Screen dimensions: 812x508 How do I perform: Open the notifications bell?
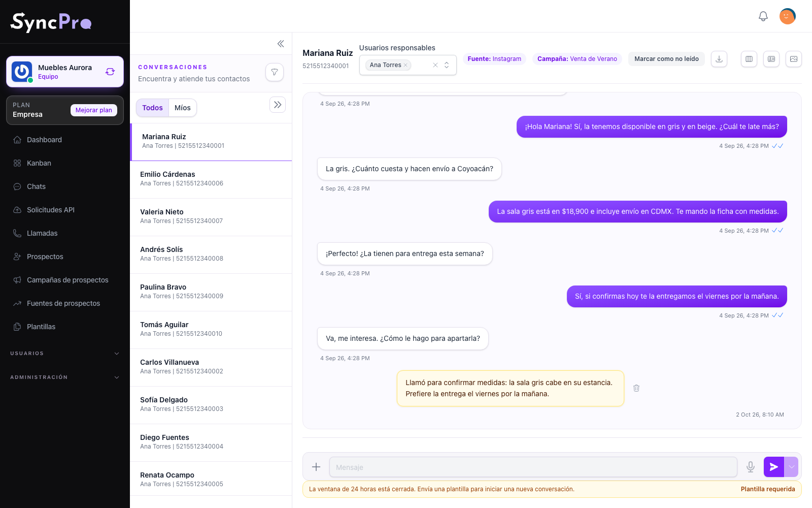(x=763, y=16)
